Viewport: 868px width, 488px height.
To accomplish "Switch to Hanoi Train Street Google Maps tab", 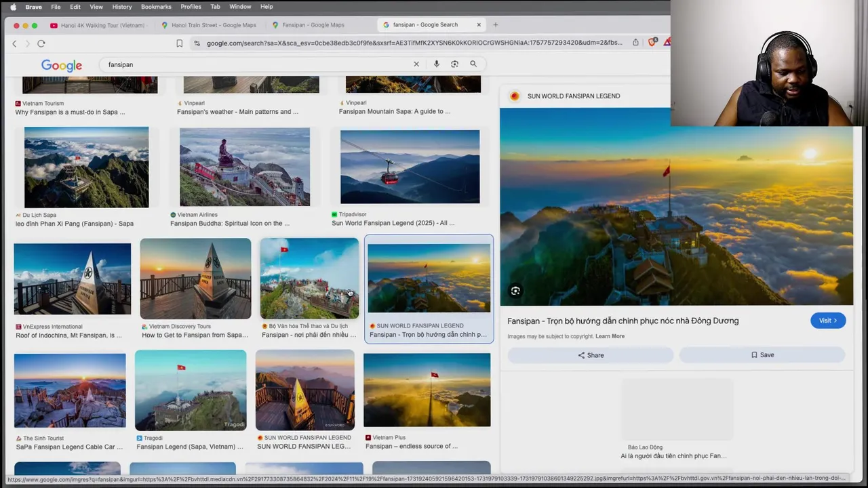I will (x=209, y=25).
